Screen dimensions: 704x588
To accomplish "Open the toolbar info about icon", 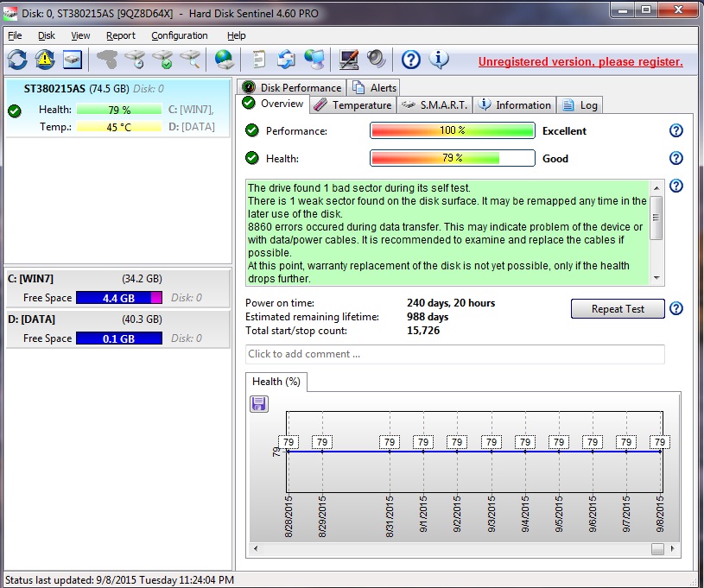I will pos(439,60).
